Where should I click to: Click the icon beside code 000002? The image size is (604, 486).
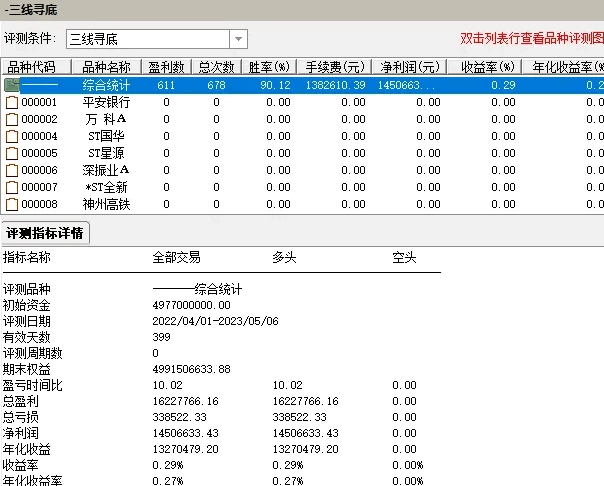pos(12,119)
